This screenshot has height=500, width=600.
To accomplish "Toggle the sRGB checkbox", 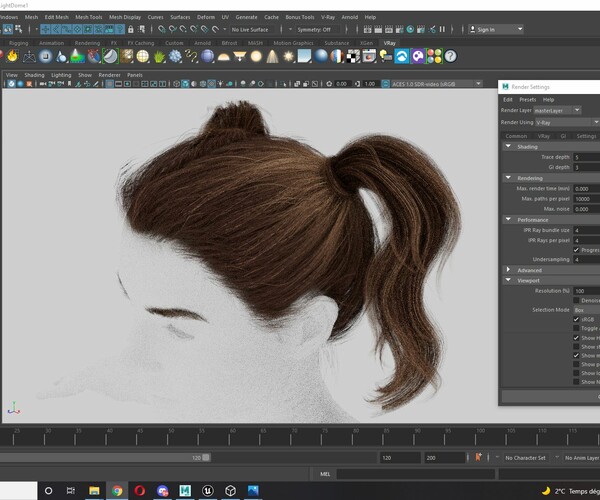I will point(576,319).
